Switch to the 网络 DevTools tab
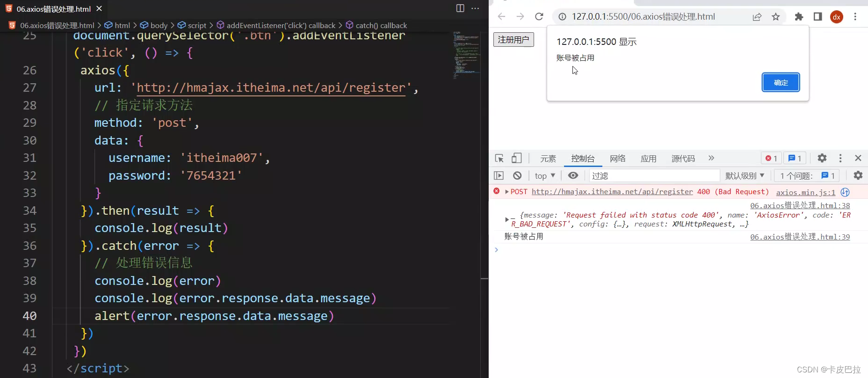Viewport: 868px width, 378px height. pyautogui.click(x=617, y=159)
